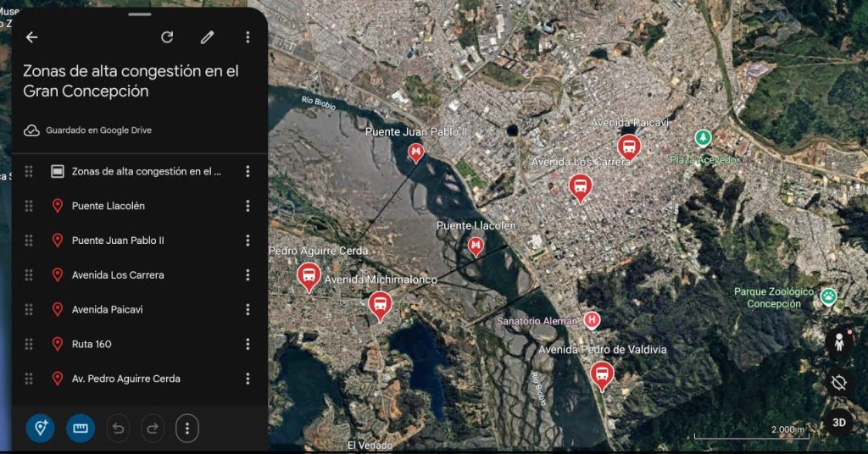
Task: Select the measure ruler tool
Action: pyautogui.click(x=81, y=428)
